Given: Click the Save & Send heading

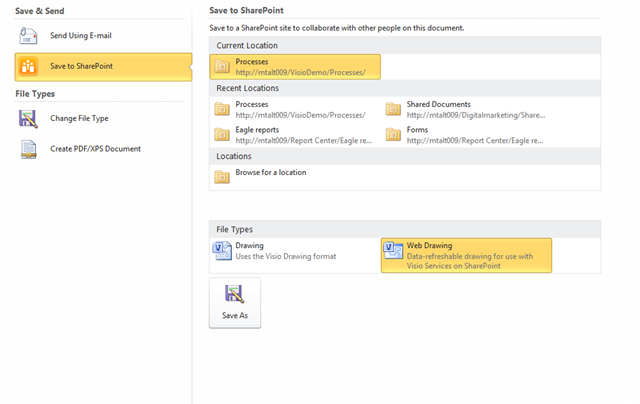Looking at the screenshot, I should click(40, 11).
